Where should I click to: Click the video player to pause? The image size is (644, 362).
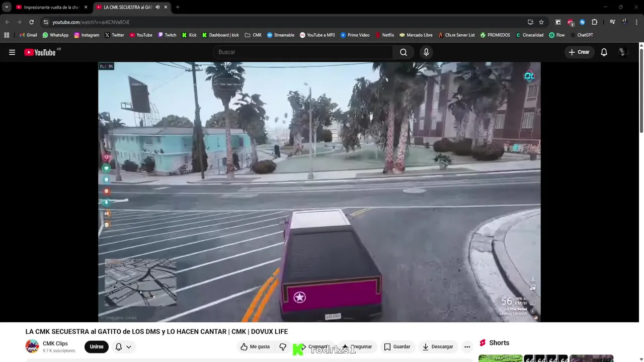click(319, 192)
